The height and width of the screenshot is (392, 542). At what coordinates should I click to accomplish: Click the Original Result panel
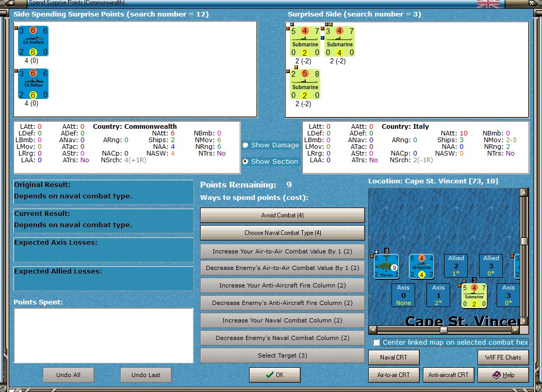tap(103, 192)
